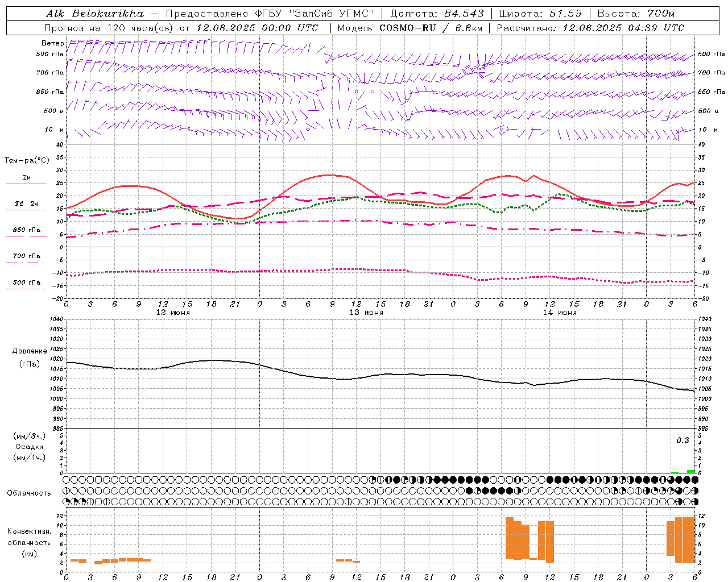This screenshot has height=582, width=728.
Task: Click the date label 12 июня
Action: point(173,313)
